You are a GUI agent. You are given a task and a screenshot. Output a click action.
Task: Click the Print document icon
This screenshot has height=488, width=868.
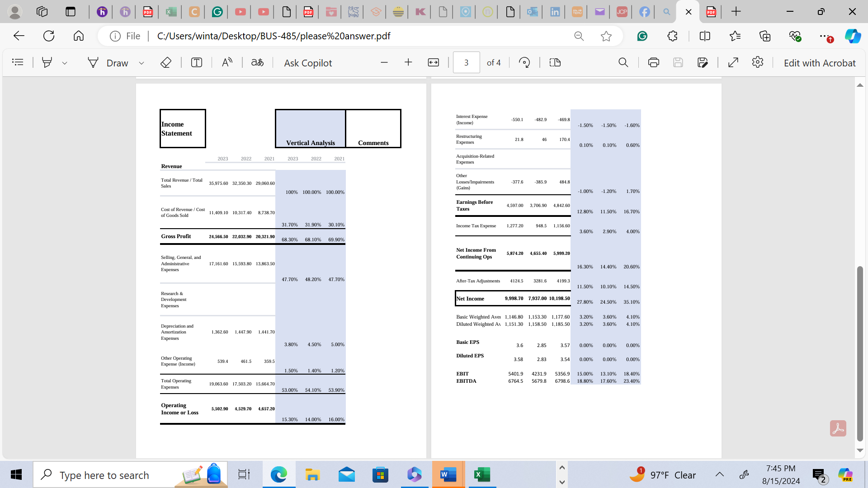[x=653, y=62]
